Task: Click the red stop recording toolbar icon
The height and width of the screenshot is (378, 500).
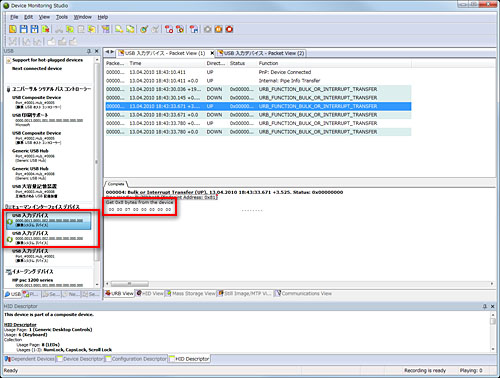Action: (229, 29)
